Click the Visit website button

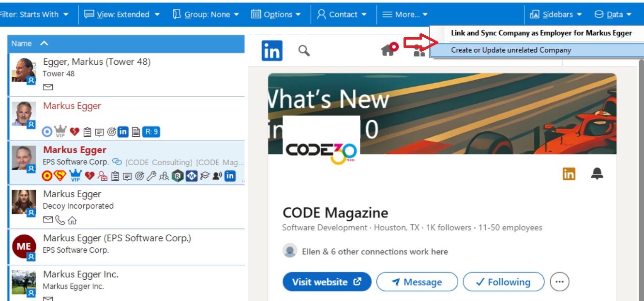tap(327, 282)
